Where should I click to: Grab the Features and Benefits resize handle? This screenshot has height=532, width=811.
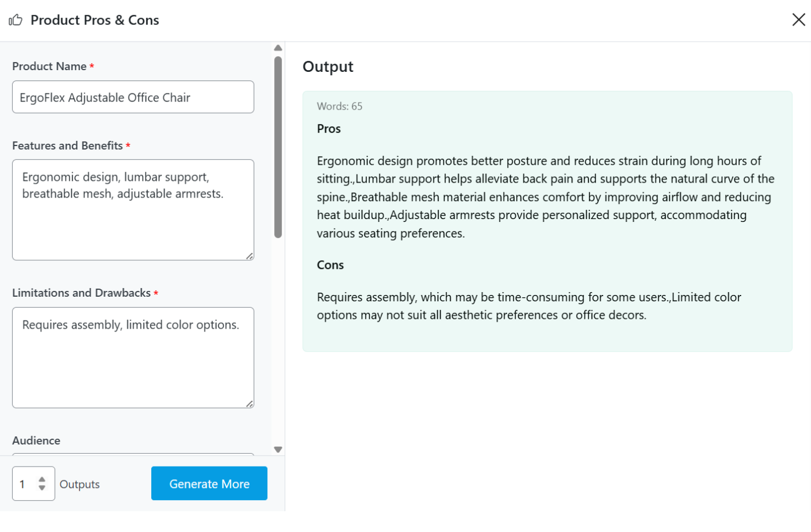(249, 256)
